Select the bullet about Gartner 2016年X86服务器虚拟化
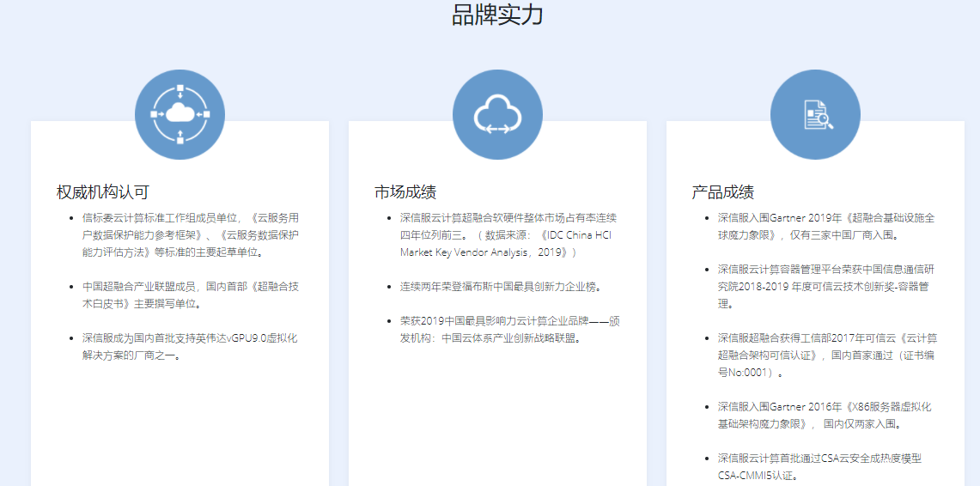 click(826, 416)
